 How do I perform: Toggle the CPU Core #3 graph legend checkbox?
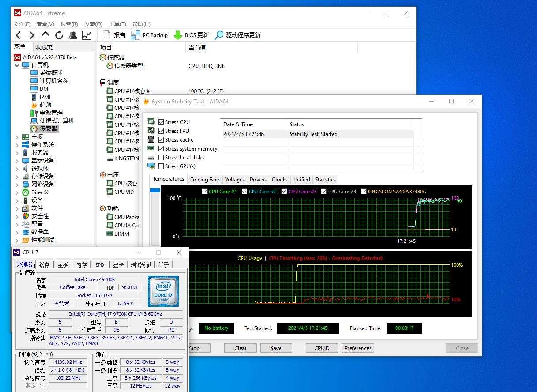(284, 192)
